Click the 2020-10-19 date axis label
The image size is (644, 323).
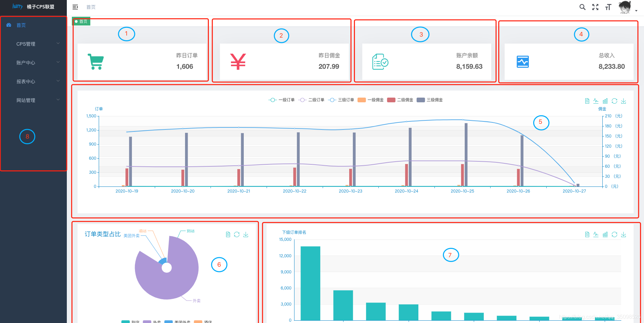pyautogui.click(x=127, y=191)
